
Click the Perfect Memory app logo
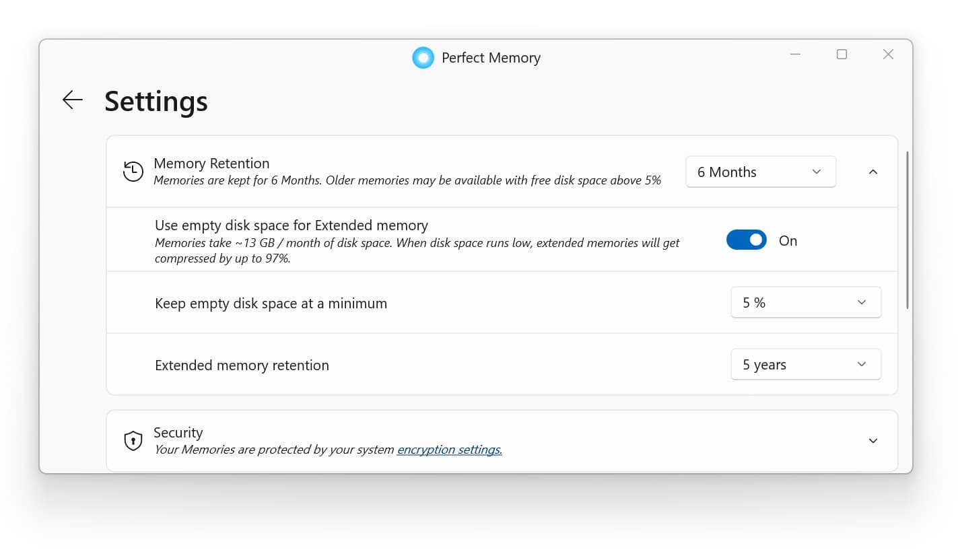point(423,58)
